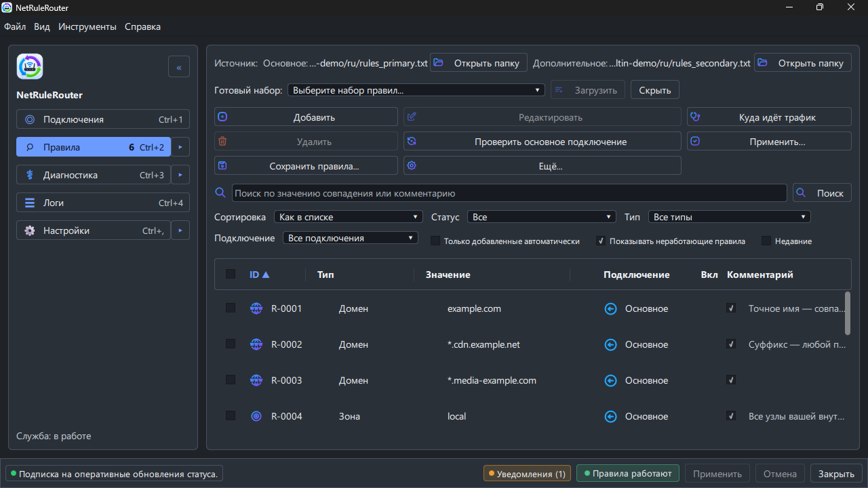
Task: Open the Логи section
Action: pyautogui.click(x=103, y=203)
